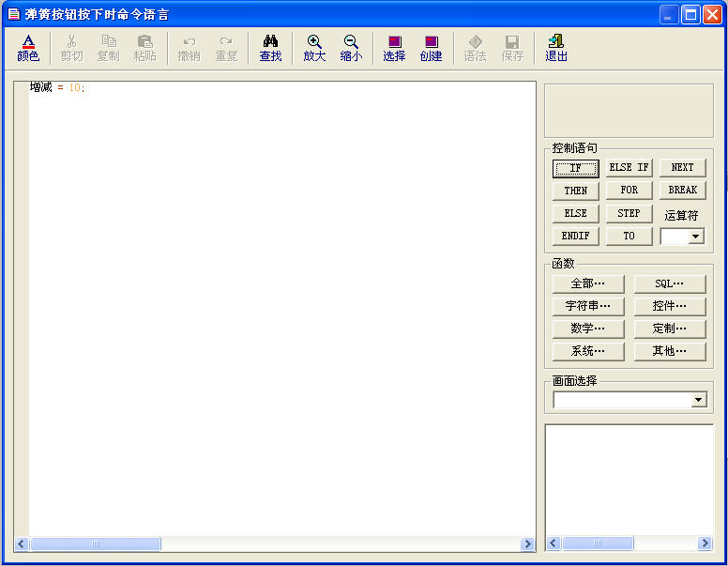The image size is (728, 566).
Task: Insert the FOR keyword
Action: pos(629,191)
